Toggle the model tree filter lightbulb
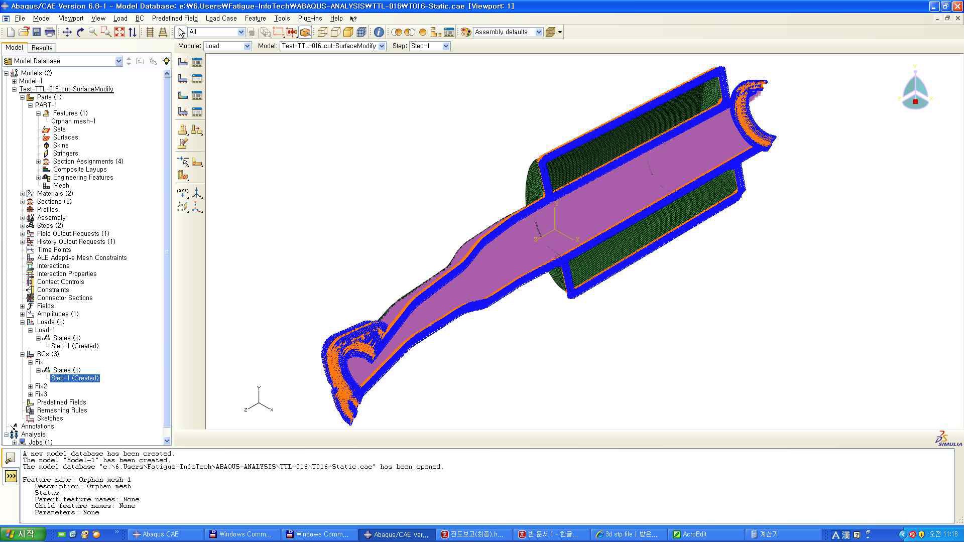Screen dimensions: 980x558 point(167,61)
